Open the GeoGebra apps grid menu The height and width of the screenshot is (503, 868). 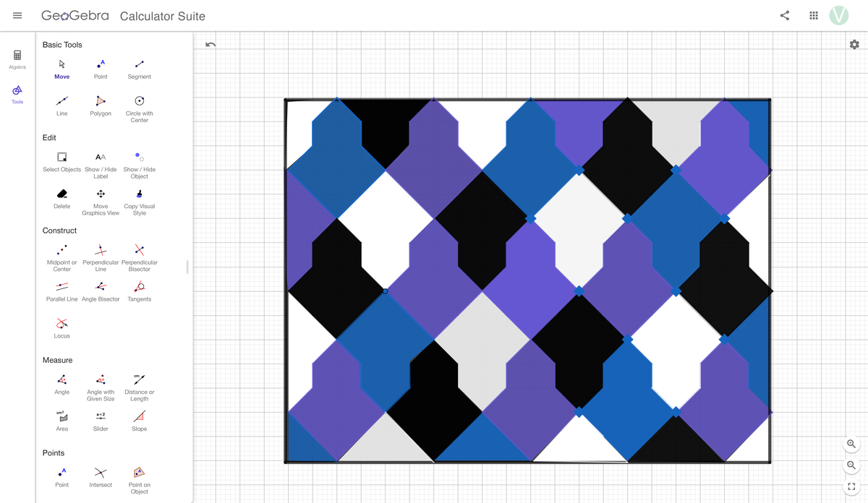pos(813,15)
